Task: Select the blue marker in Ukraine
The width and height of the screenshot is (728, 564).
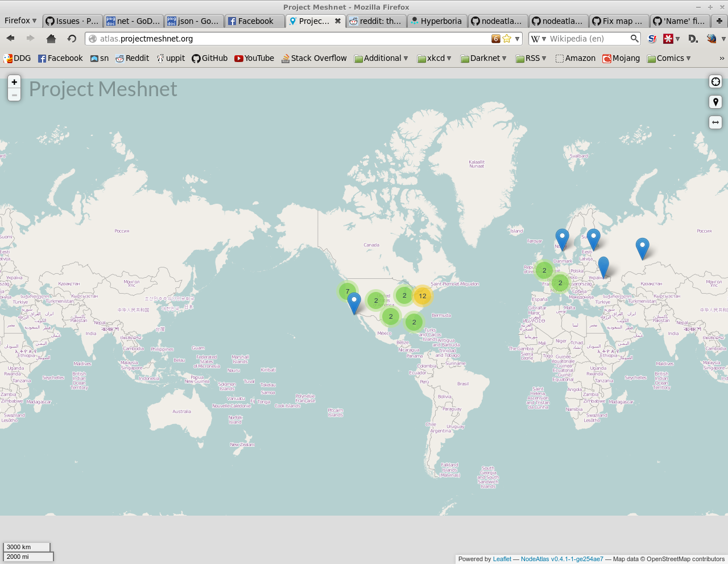Action: pyautogui.click(x=603, y=267)
